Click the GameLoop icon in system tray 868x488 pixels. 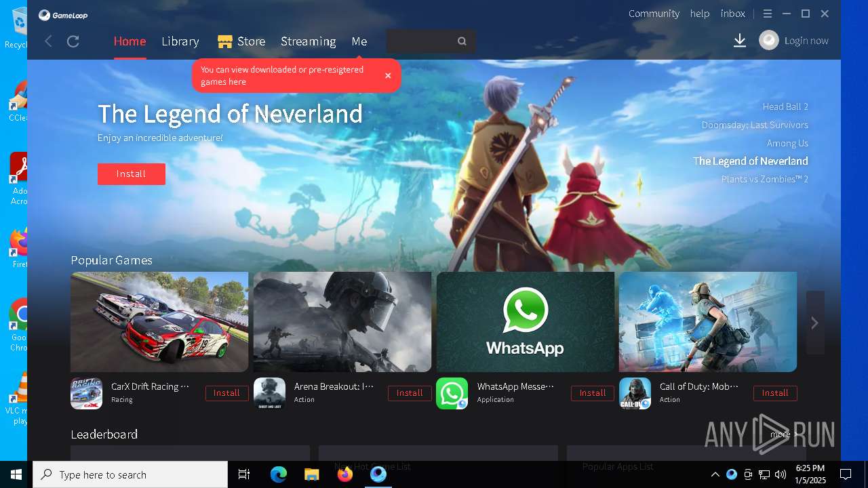point(732,474)
